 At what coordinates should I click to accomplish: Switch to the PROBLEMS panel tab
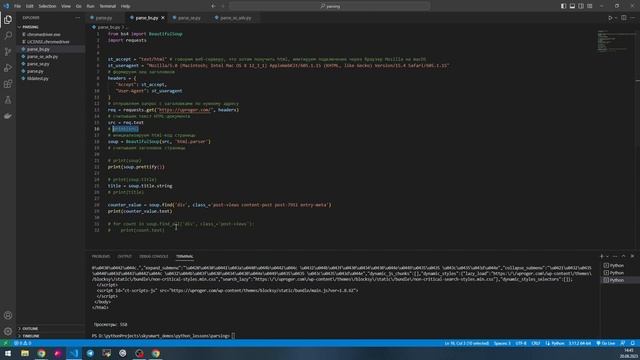click(x=101, y=256)
